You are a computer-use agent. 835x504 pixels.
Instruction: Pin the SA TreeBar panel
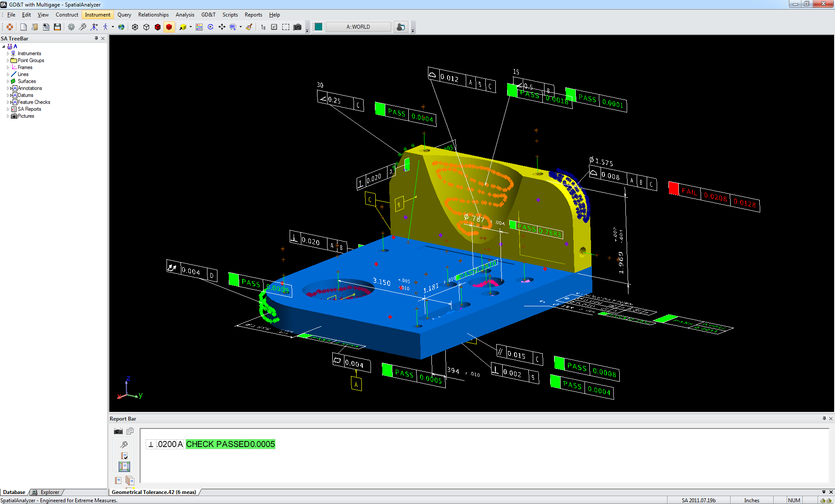(96, 38)
